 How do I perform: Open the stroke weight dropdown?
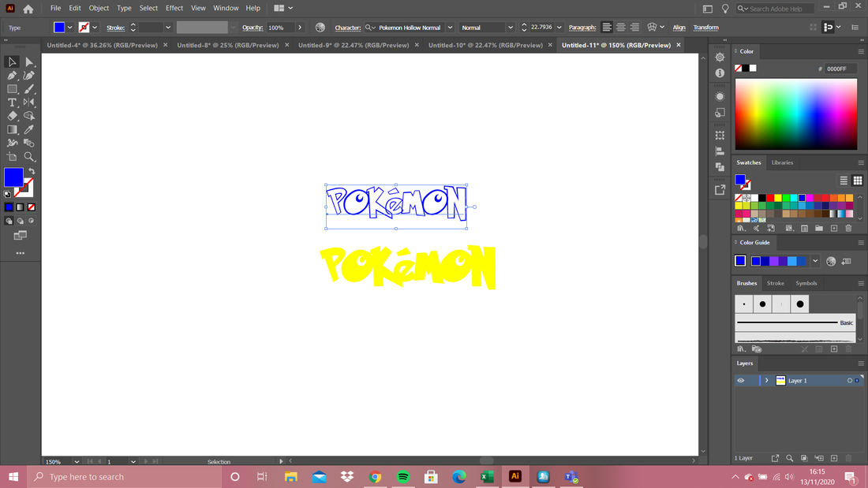tap(168, 27)
